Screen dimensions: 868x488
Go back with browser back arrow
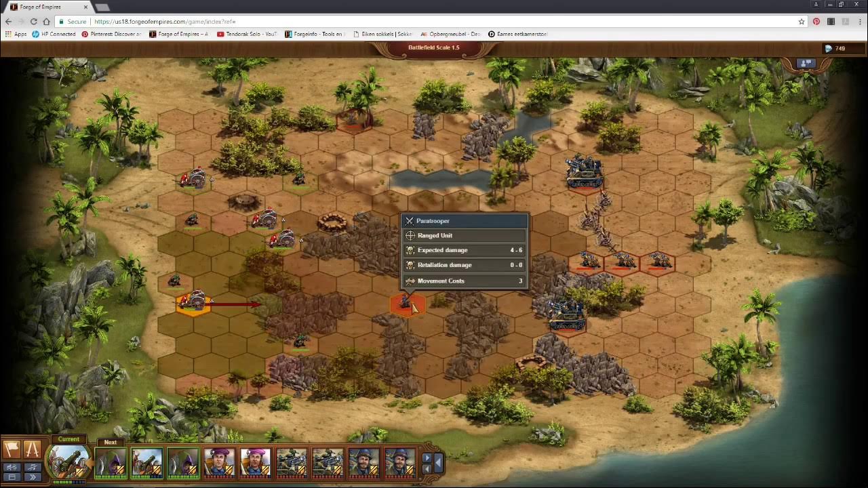[9, 22]
